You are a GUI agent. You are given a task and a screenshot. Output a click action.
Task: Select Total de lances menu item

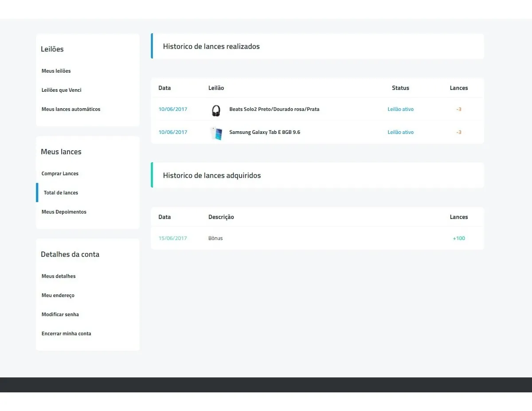pyautogui.click(x=61, y=193)
